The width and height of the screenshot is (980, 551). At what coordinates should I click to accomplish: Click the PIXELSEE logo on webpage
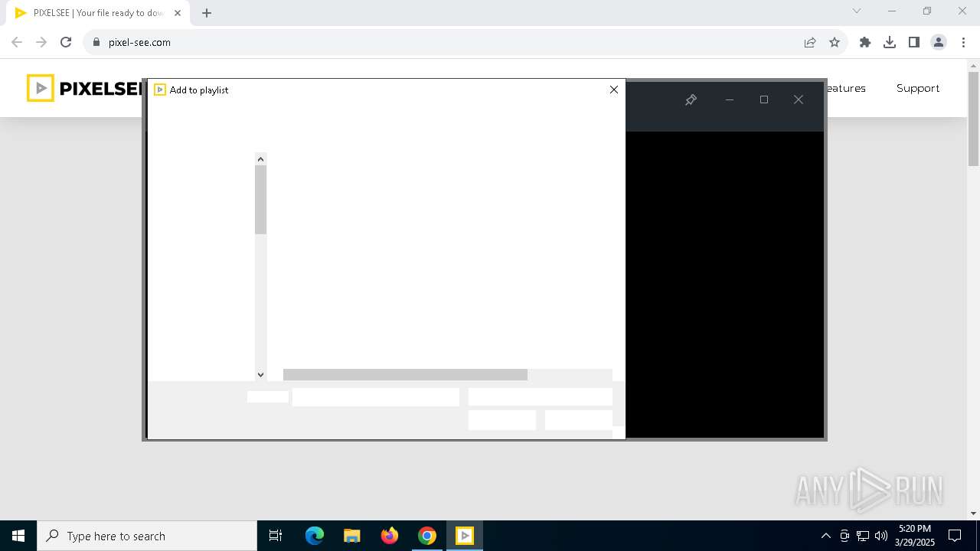84,88
